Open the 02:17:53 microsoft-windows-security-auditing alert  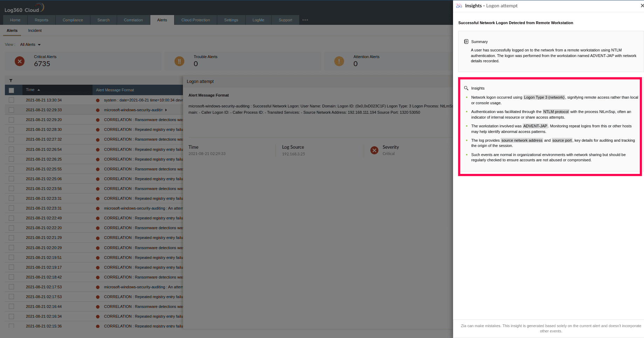[x=143, y=287]
